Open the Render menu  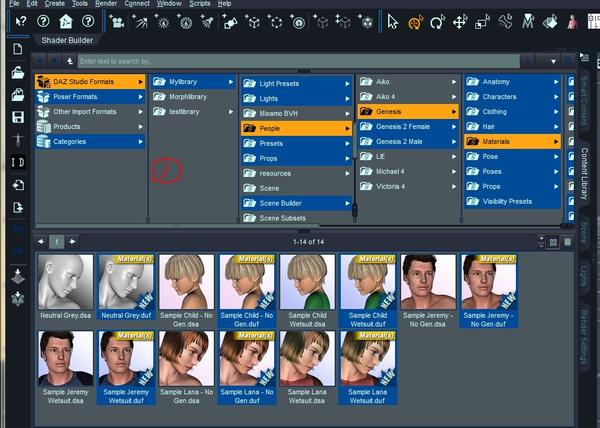click(x=106, y=3)
